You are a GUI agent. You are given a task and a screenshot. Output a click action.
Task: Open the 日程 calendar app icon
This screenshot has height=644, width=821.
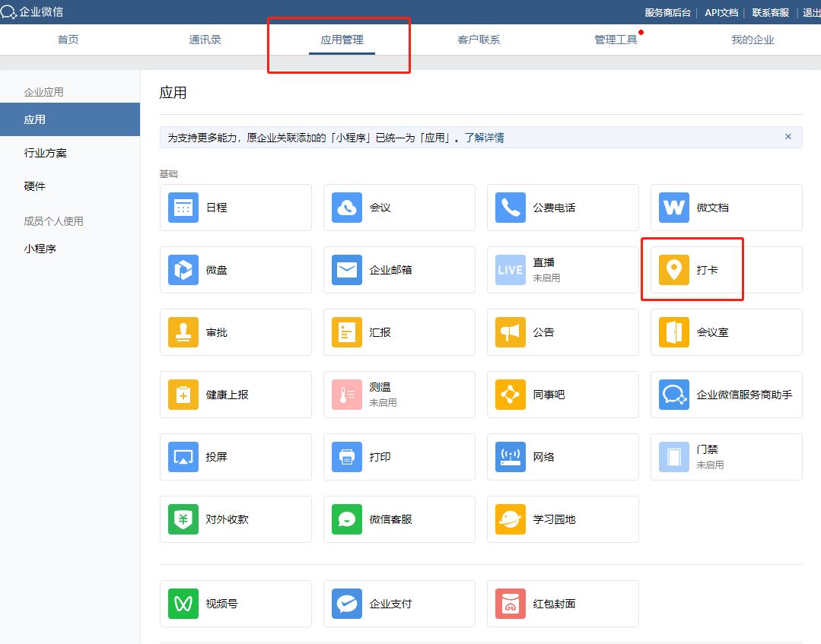point(183,208)
